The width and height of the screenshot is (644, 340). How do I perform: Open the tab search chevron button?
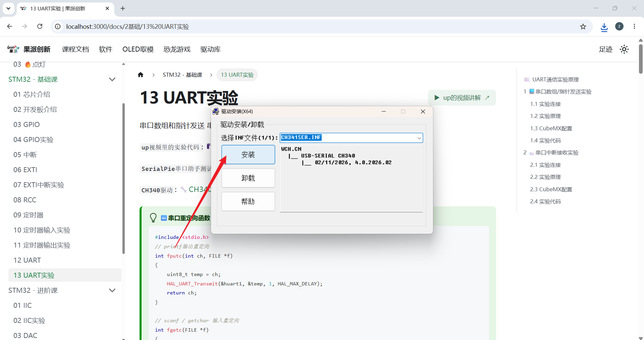click(8, 8)
